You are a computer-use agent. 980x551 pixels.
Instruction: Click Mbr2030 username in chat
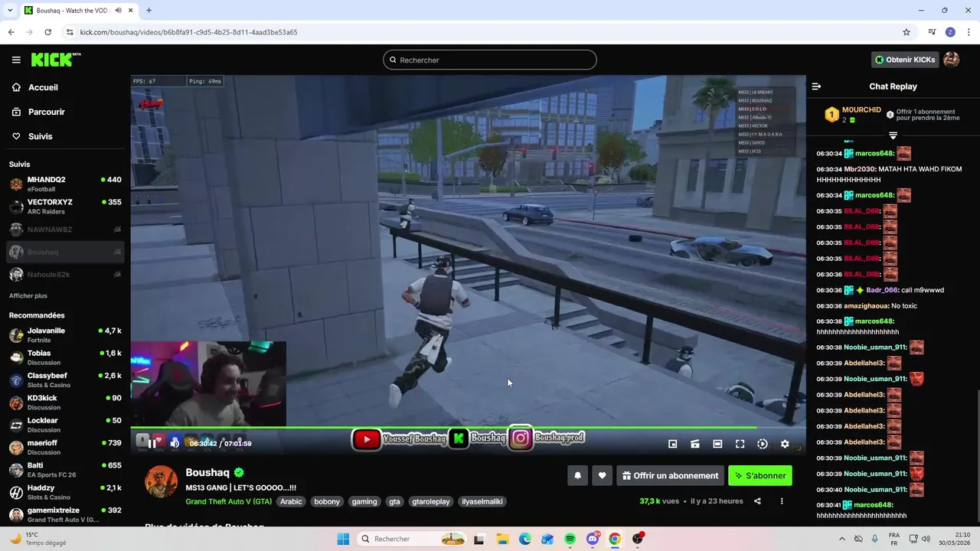coord(860,169)
